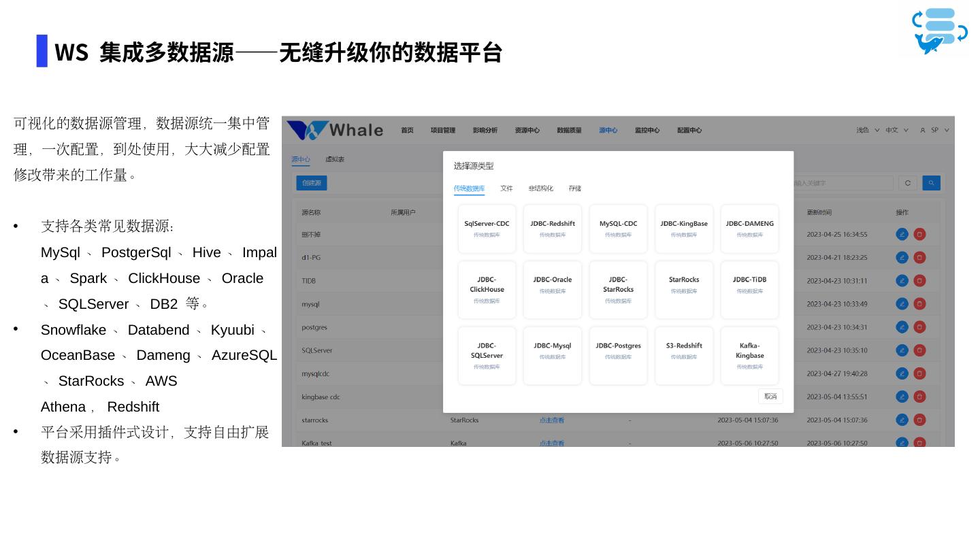Choose the JDBC-KingBase card
The image size is (980, 551).
(684, 229)
